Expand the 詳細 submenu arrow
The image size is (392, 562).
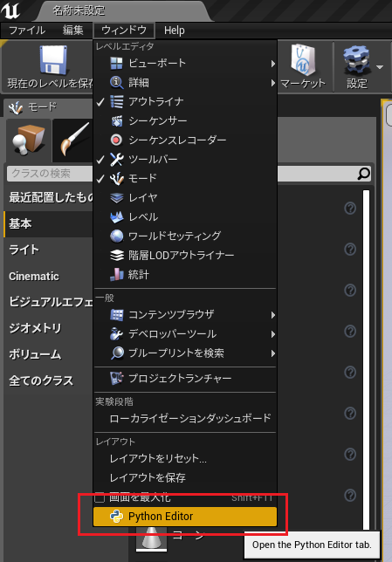(x=272, y=83)
